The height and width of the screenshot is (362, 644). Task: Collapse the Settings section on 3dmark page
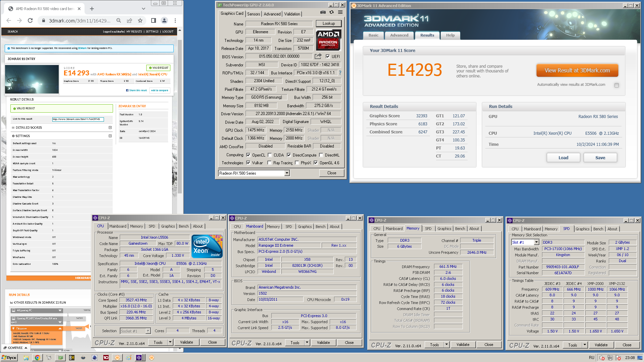110,136
